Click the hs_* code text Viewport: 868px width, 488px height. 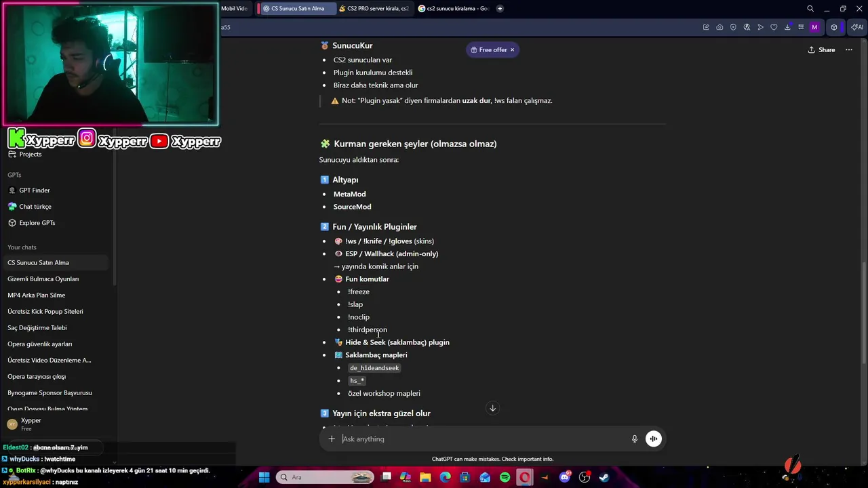point(357,381)
